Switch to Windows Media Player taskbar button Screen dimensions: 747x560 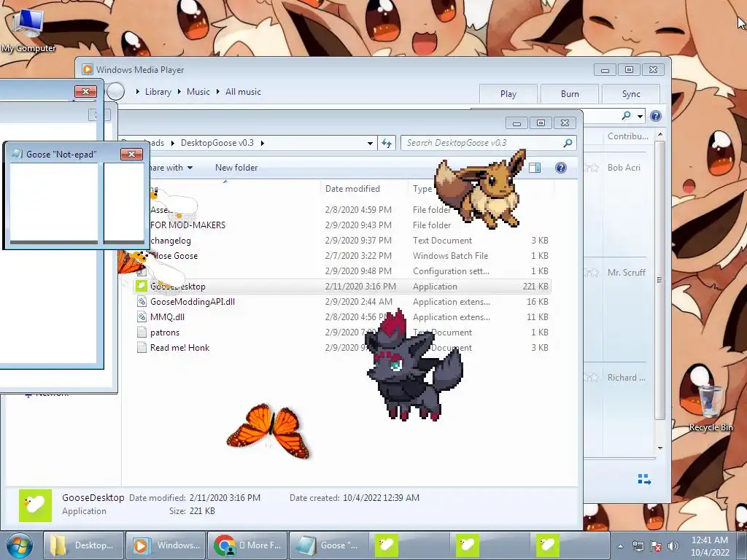coord(166,545)
